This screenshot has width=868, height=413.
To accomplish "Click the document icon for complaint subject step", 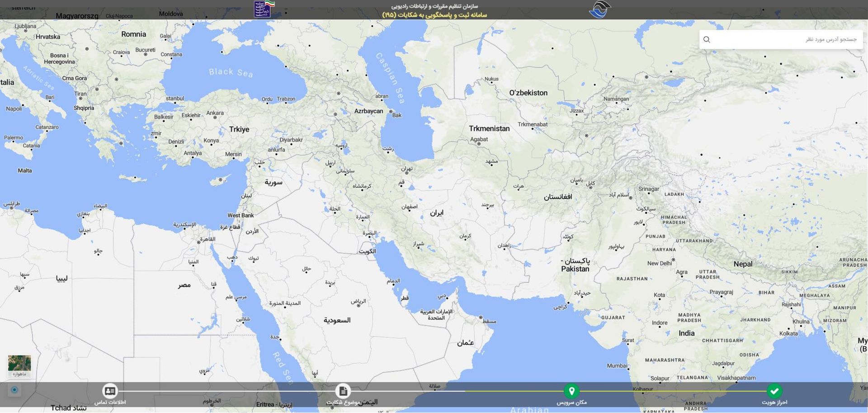I will pos(343,391).
